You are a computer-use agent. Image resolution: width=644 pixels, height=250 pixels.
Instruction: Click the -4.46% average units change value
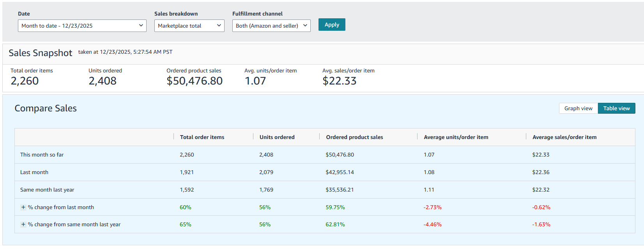pos(432,224)
